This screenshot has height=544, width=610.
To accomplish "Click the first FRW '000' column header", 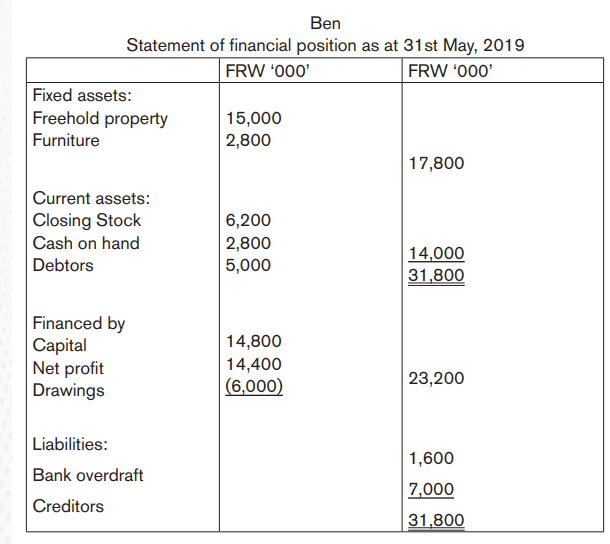I will (268, 71).
